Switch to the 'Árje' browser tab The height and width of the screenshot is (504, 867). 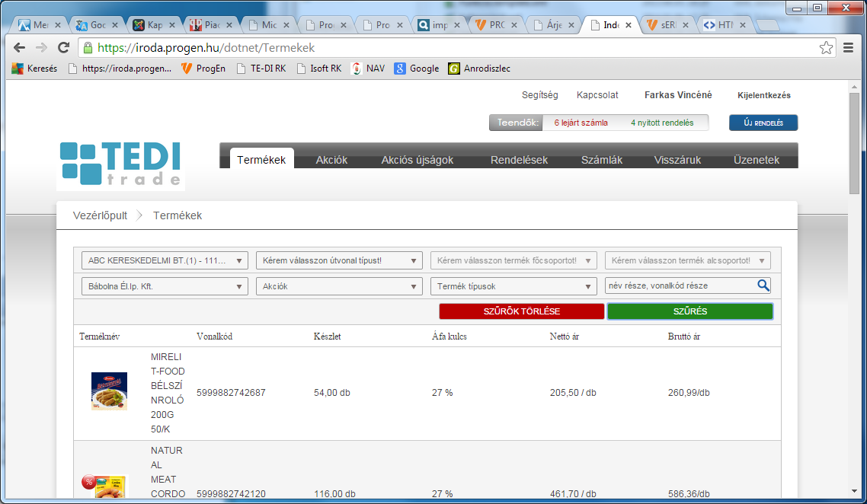554,25
